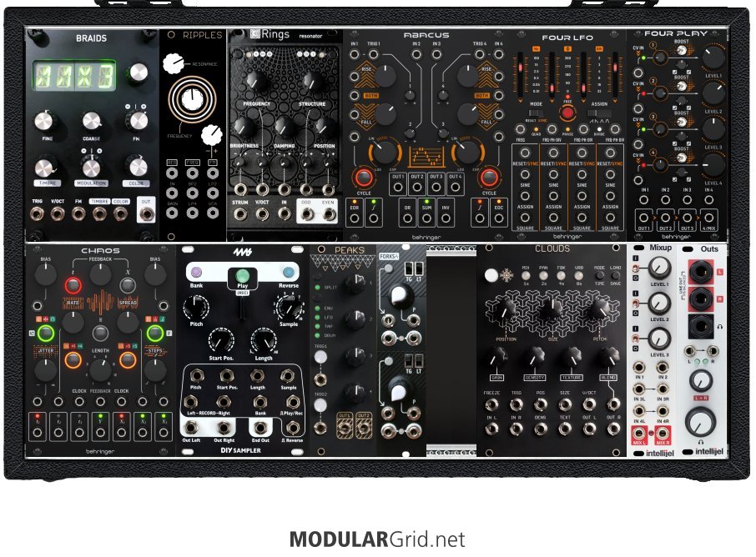756x557 pixels.
Task: Click the Abacus OUT 1 jack
Action: pyautogui.click(x=398, y=188)
